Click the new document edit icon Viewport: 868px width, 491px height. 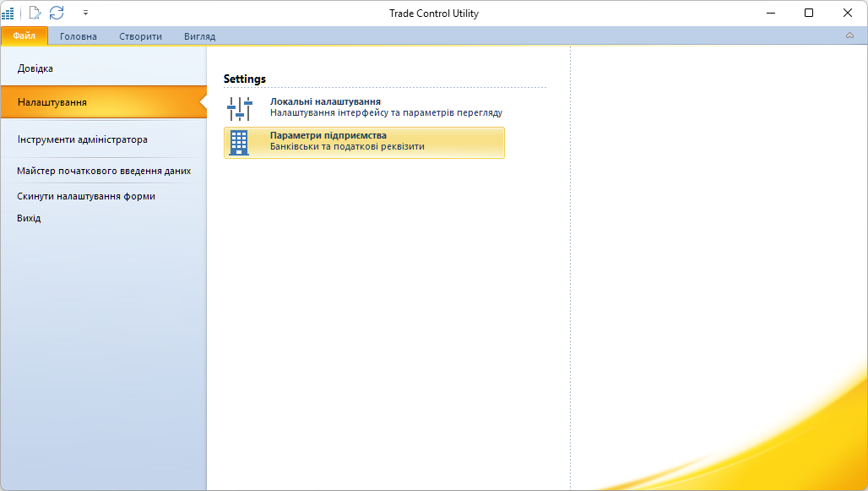(x=35, y=13)
